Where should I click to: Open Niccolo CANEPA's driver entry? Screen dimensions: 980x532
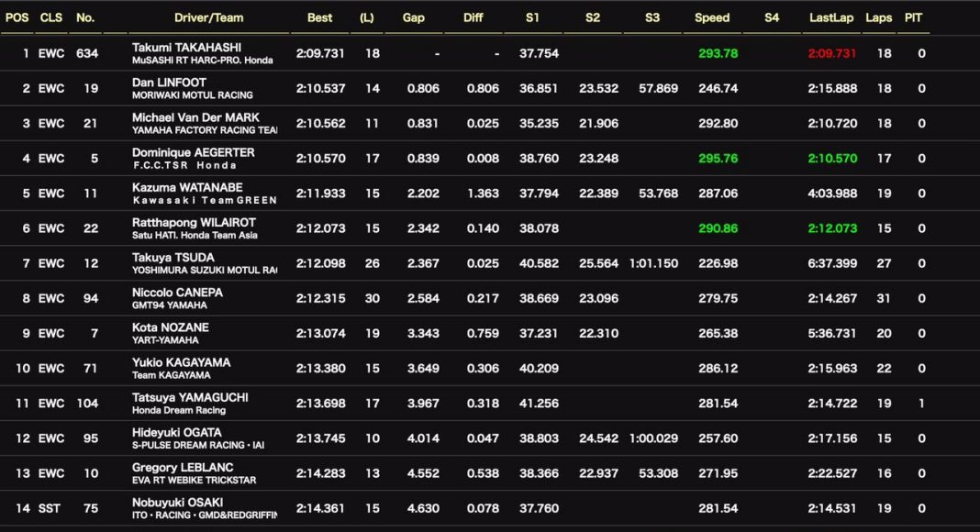tap(177, 293)
